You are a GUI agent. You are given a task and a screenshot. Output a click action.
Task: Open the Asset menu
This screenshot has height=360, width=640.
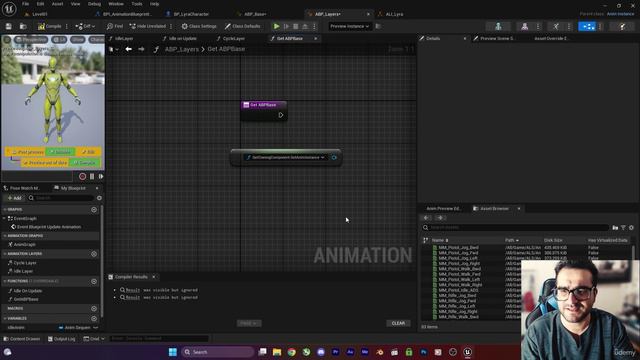(x=57, y=4)
